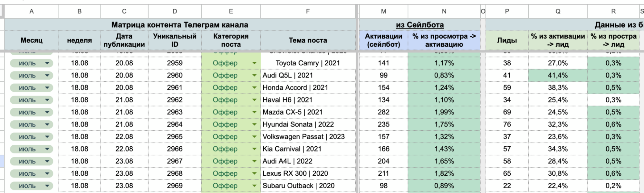
Task: Select cell 'Haval H6 | 2021'
Action: [308, 100]
